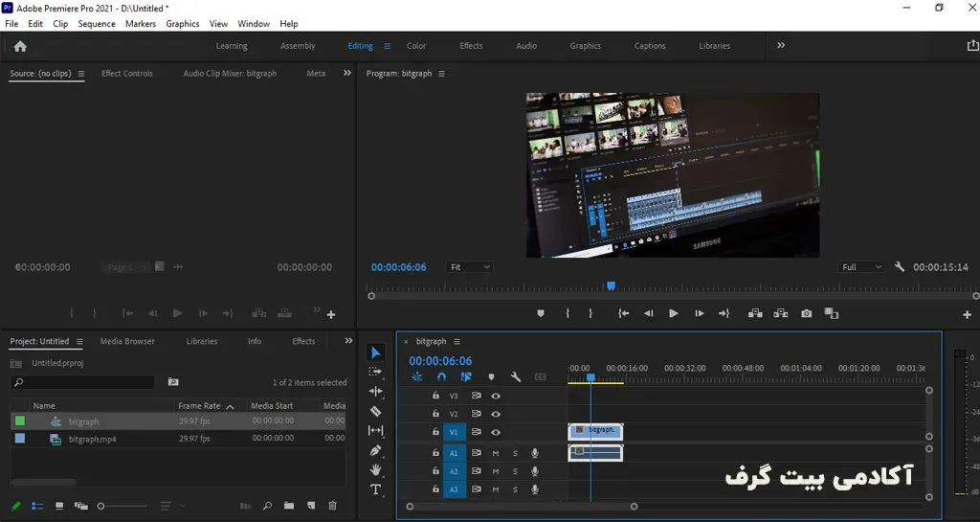Toggle lock on track V1
The height and width of the screenshot is (522, 980).
[435, 431]
